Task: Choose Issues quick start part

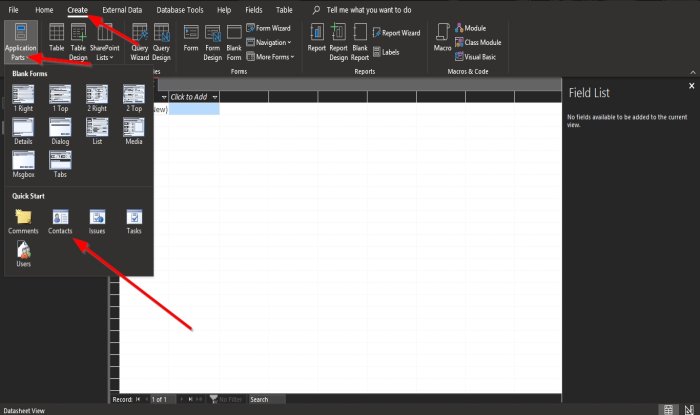Action: [97, 222]
